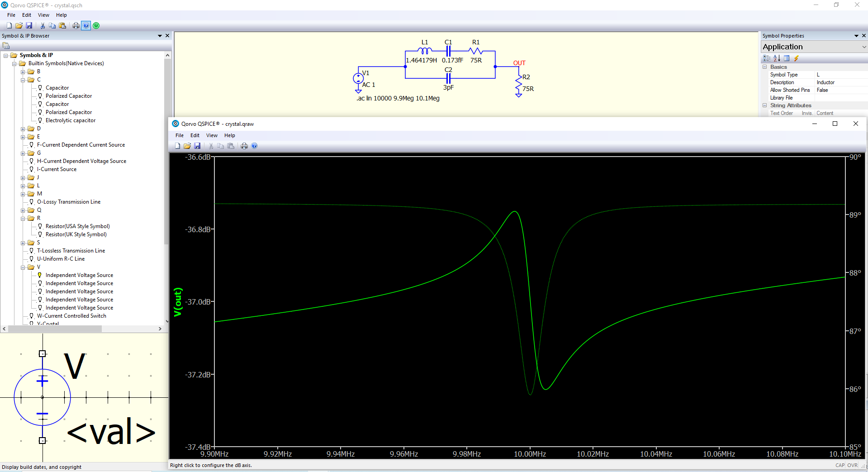Switch Symbol Properties to categorized view icon
868x472 pixels.
pos(767,58)
